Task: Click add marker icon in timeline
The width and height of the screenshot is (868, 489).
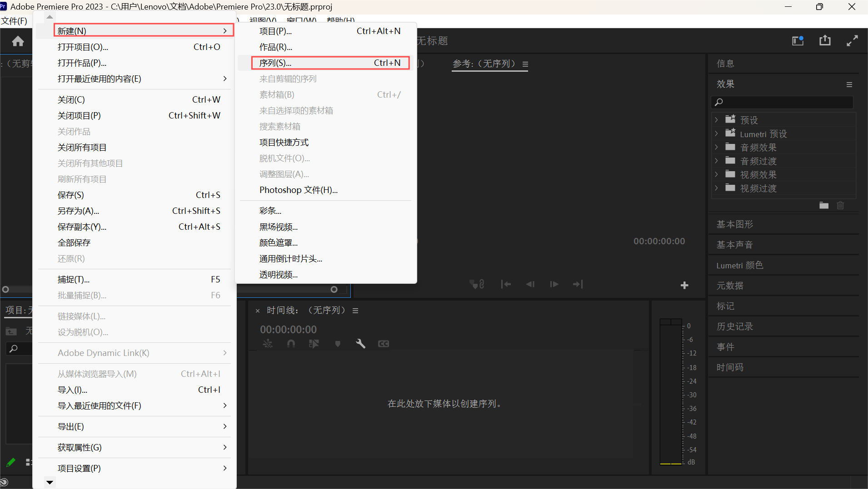Action: point(338,344)
